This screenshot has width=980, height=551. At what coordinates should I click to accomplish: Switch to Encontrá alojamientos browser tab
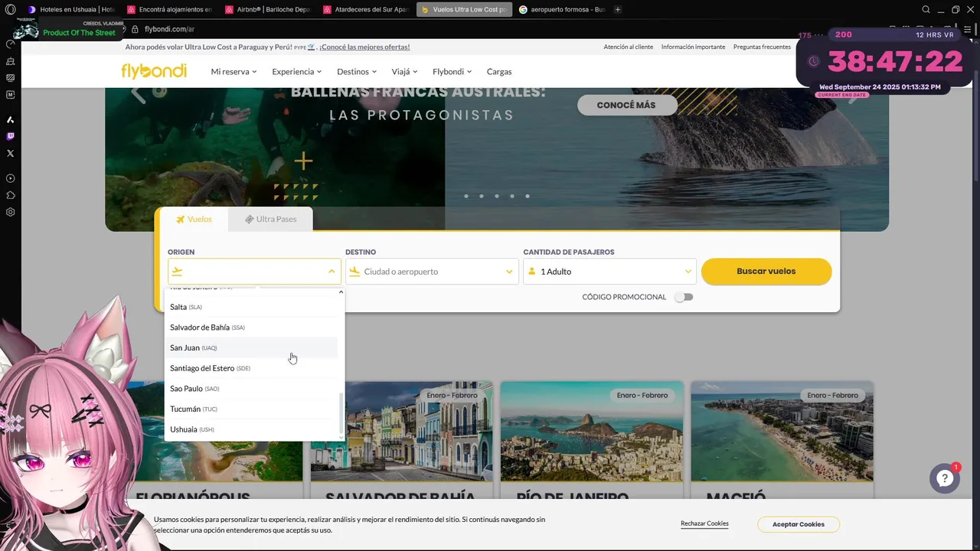pos(169,9)
